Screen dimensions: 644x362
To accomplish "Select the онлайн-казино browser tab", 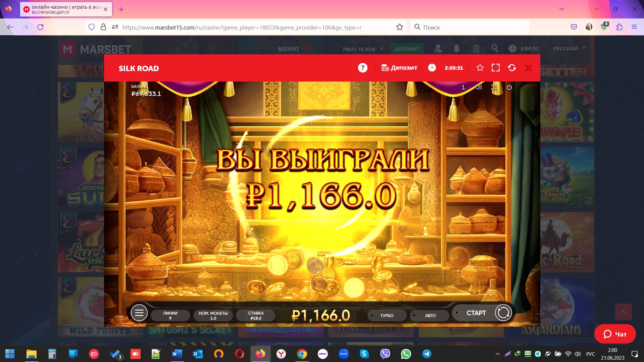I will (66, 9).
